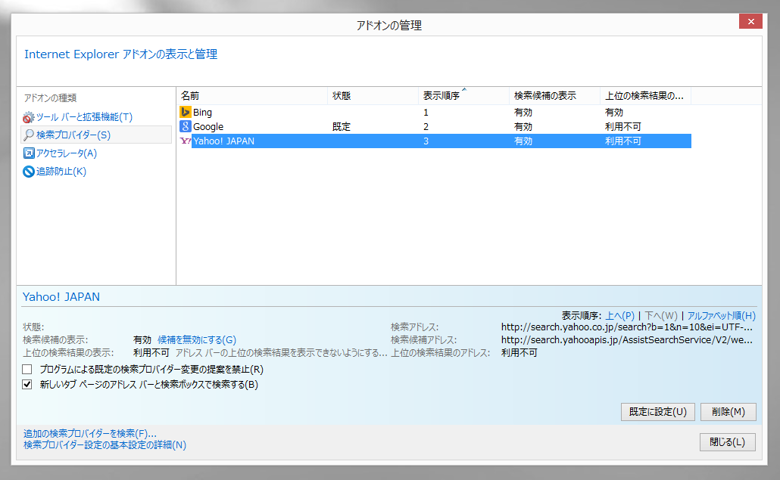Open アクセラレータ(A) category
780x480 pixels.
[x=66, y=153]
